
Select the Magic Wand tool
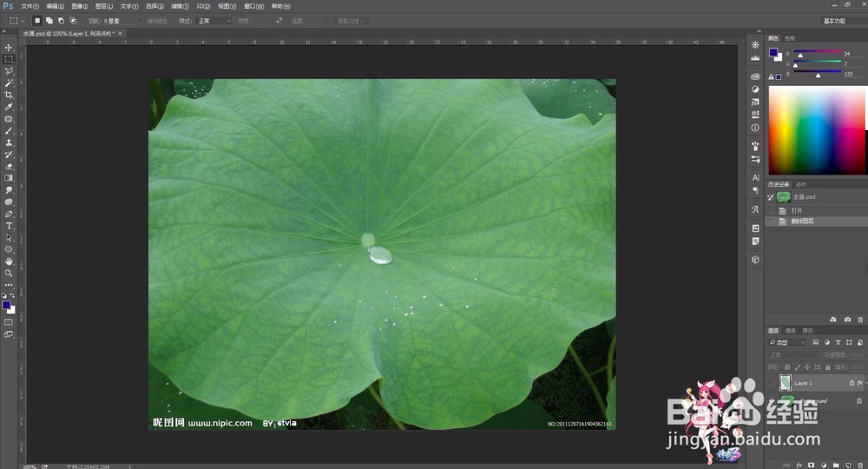9,83
